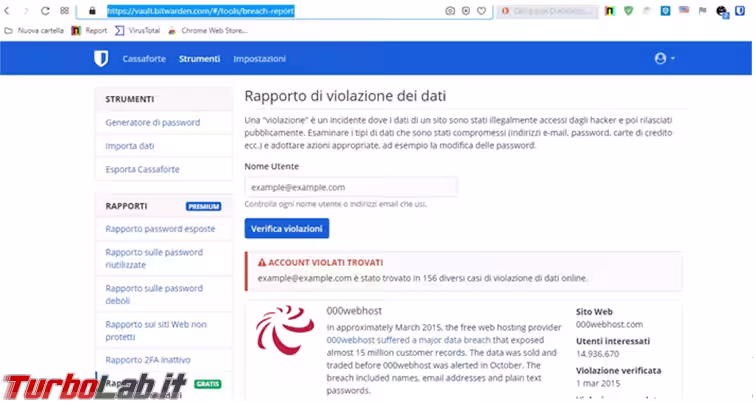Click the yellow N extension icon
This screenshot has height=402, width=756.
pos(610,11)
